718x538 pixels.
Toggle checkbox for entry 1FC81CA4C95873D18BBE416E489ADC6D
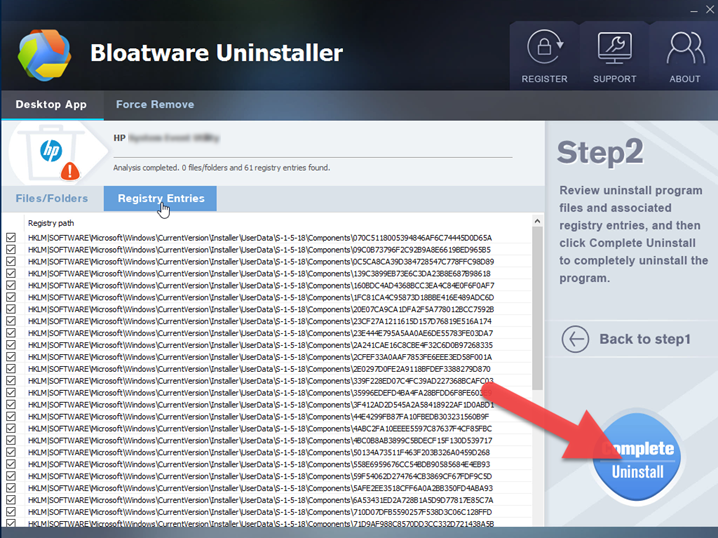pos(11,297)
